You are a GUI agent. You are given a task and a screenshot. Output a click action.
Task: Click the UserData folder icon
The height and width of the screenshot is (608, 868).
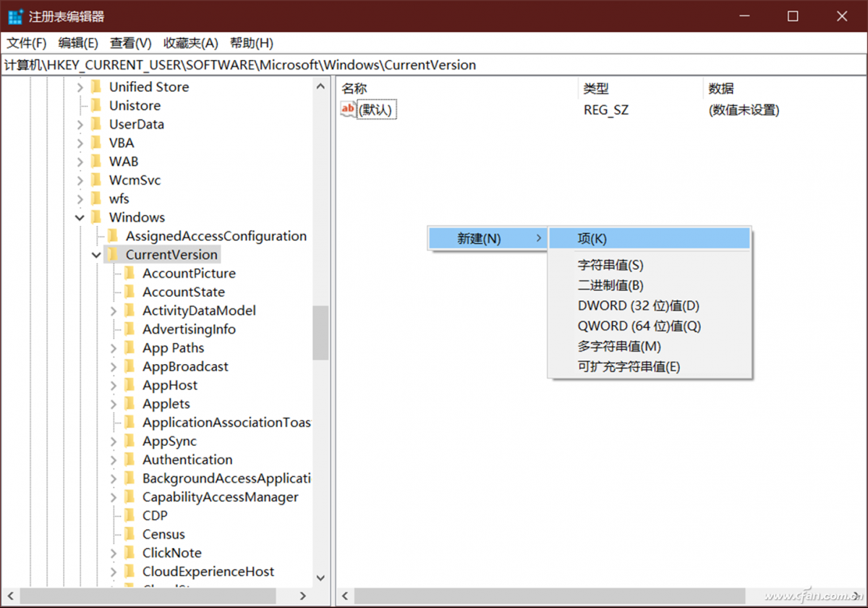[x=96, y=124]
